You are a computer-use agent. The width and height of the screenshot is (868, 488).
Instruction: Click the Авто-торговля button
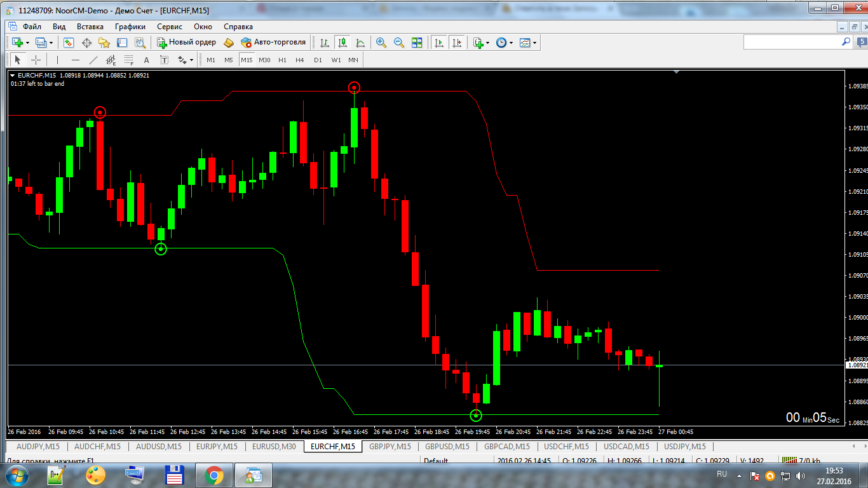coord(273,43)
